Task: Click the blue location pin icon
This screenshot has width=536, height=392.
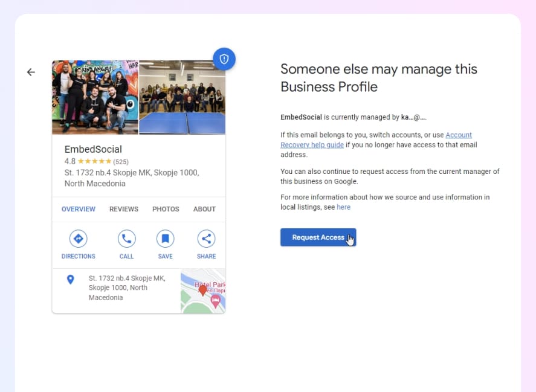Action: pyautogui.click(x=71, y=280)
